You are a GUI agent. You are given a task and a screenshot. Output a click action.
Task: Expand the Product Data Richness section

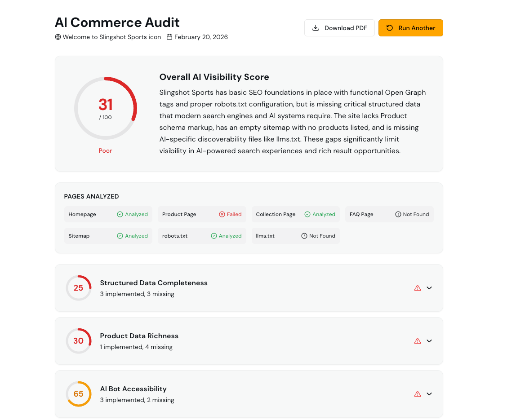(429, 340)
